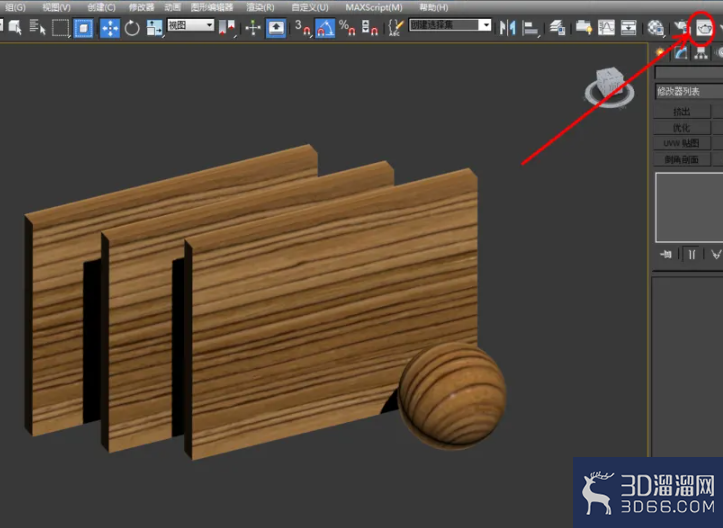Toggle Percent Snap
The image size is (723, 528).
coord(347,28)
